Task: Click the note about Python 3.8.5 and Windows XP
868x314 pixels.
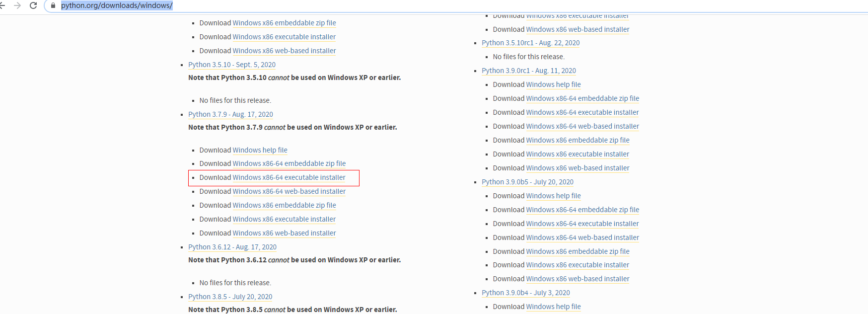Action: point(292,310)
